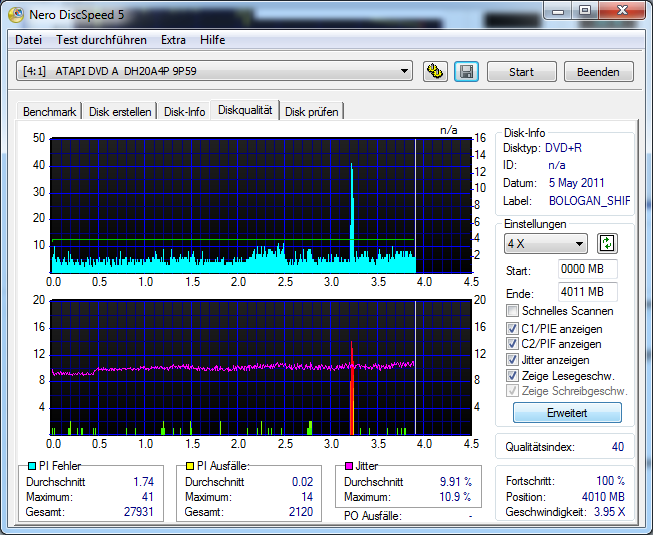Click the Datum value 5 May 2011
This screenshot has height=535, width=653.
pyautogui.click(x=576, y=182)
